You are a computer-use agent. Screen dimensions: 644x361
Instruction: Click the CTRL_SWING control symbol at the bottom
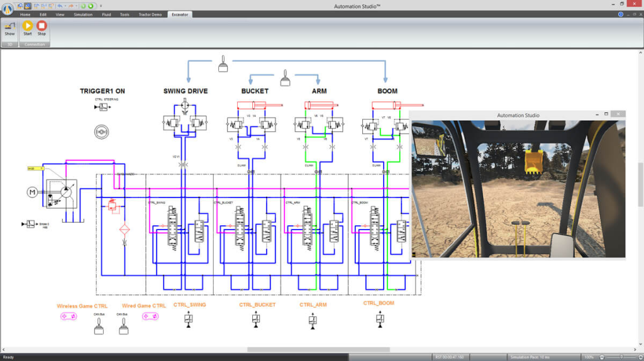pos(189,319)
